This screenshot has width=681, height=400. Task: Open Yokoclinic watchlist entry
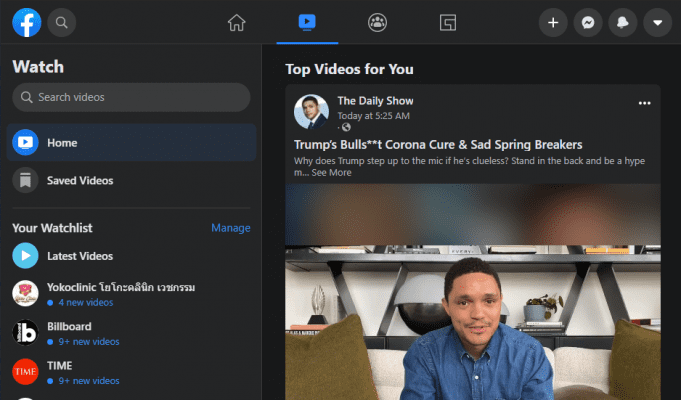tap(131, 294)
